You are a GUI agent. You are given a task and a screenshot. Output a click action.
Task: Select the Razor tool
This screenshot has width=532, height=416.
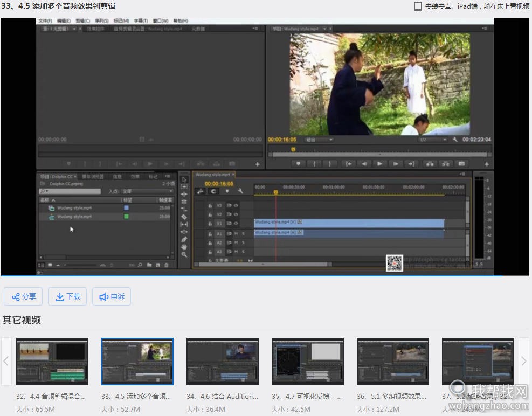pyautogui.click(x=184, y=217)
